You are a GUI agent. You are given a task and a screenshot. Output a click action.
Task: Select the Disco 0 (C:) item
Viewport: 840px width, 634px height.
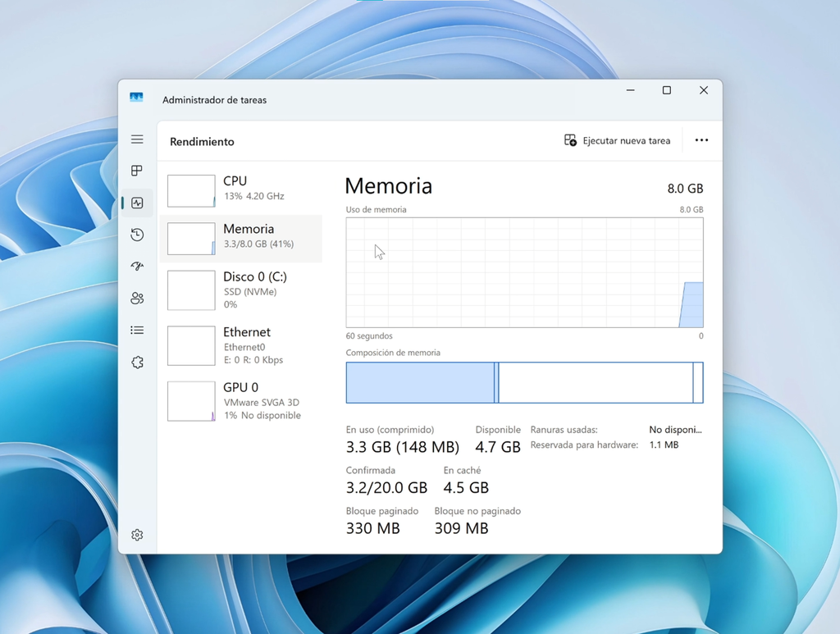click(241, 290)
